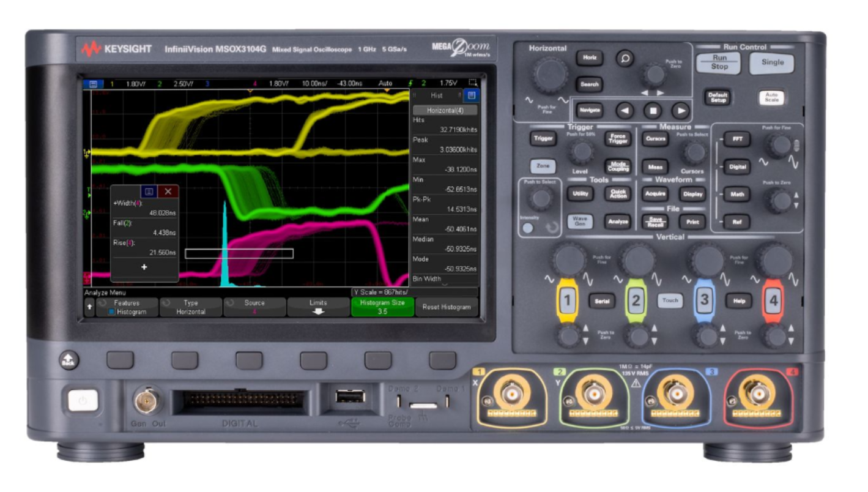Click the Meas button

coord(655,166)
